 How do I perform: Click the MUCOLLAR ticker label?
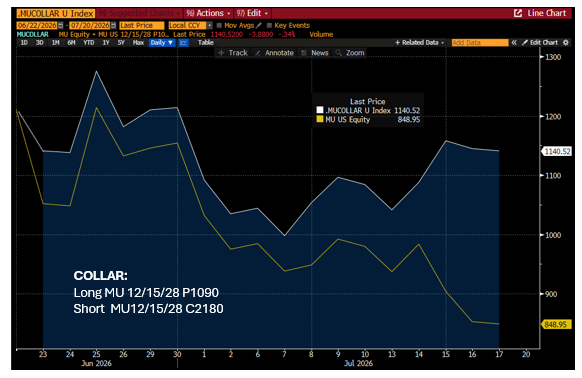coord(32,34)
